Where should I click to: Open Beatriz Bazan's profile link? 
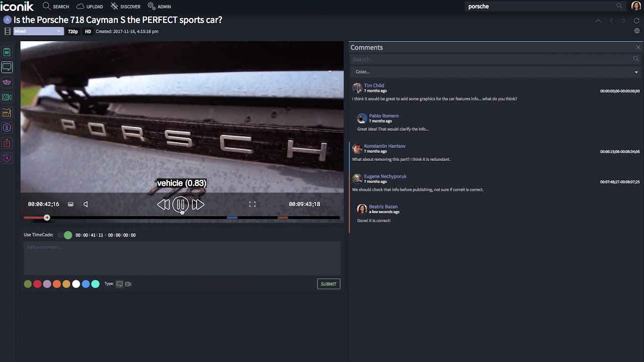(383, 207)
